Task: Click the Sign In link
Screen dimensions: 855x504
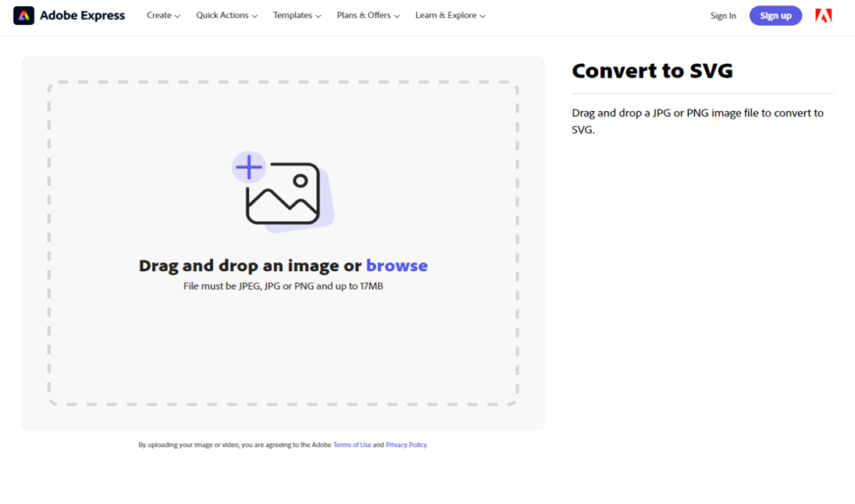Action: point(723,16)
